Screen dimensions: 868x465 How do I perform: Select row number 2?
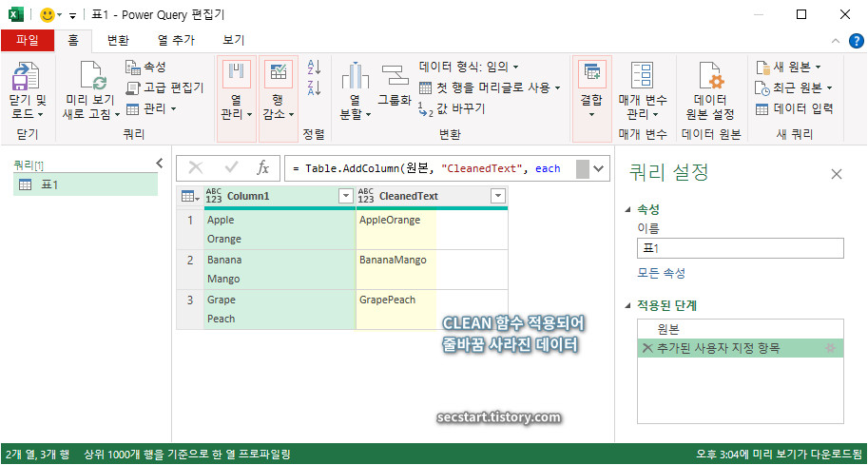(x=190, y=270)
